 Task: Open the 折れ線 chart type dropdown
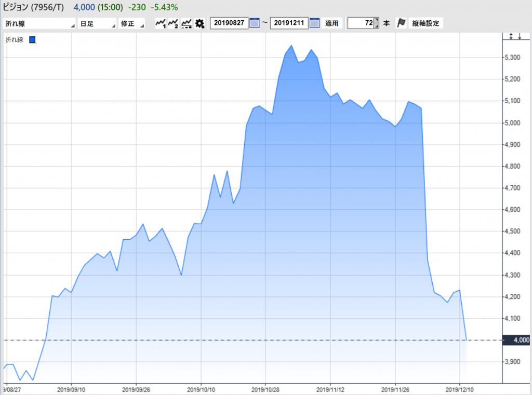(x=39, y=24)
